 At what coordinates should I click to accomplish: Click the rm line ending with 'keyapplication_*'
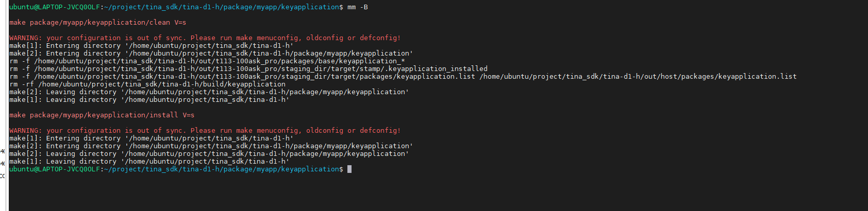[207, 61]
